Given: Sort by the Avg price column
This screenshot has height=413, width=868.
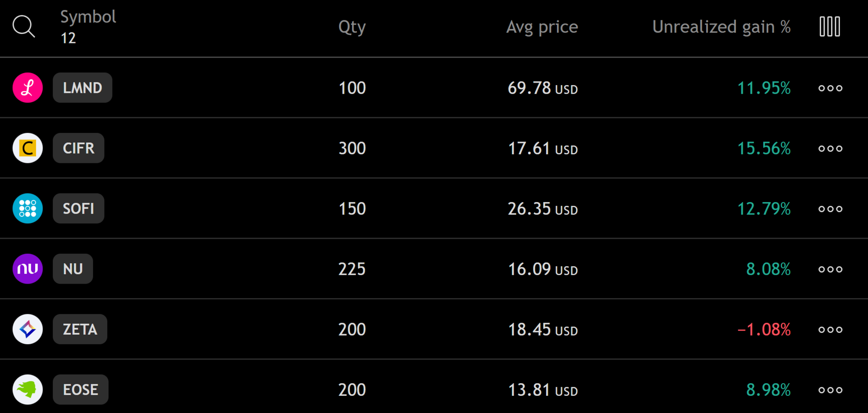Looking at the screenshot, I should pyautogui.click(x=542, y=26).
